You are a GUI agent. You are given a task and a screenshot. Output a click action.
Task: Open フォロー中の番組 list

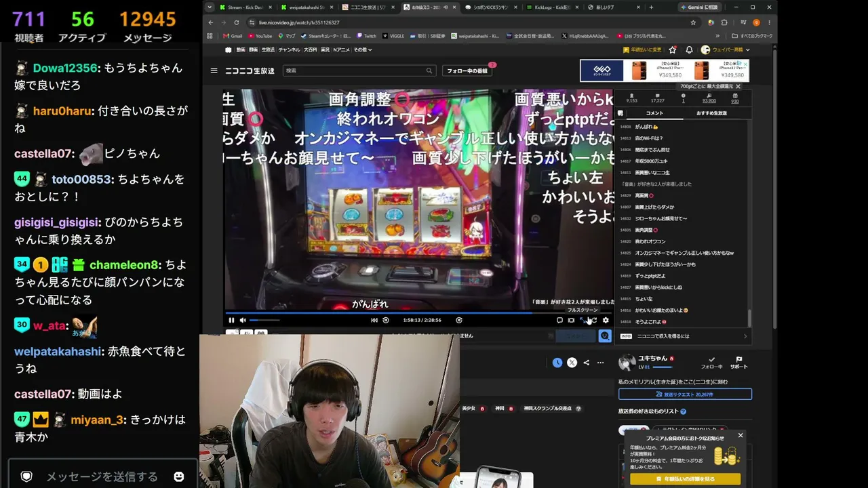pos(468,70)
